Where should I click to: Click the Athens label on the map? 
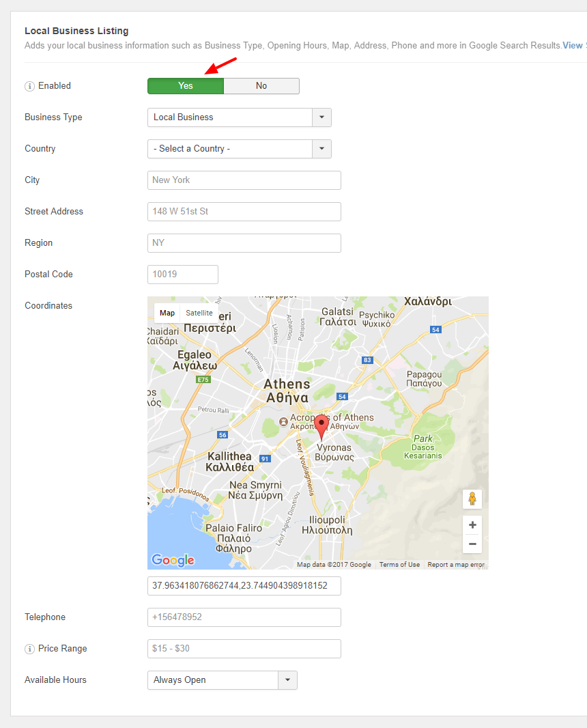click(287, 391)
